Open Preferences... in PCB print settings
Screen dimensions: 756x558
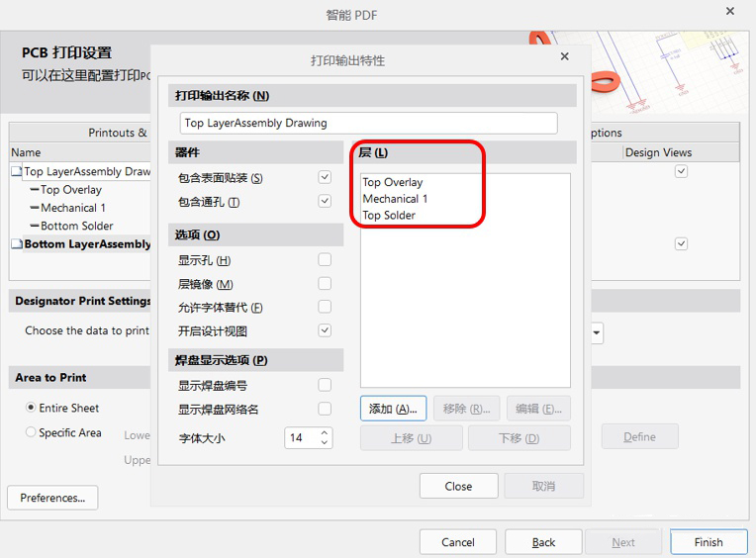pyautogui.click(x=52, y=498)
